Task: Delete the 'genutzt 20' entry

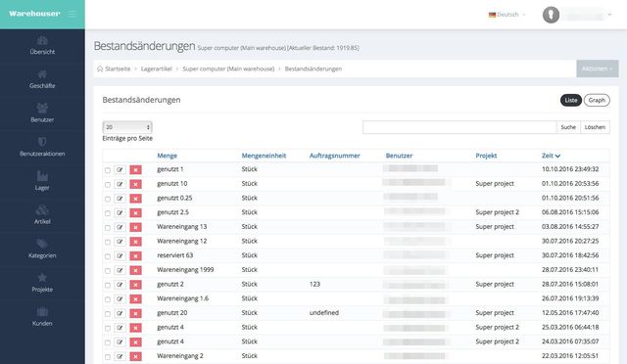Action: click(x=135, y=314)
